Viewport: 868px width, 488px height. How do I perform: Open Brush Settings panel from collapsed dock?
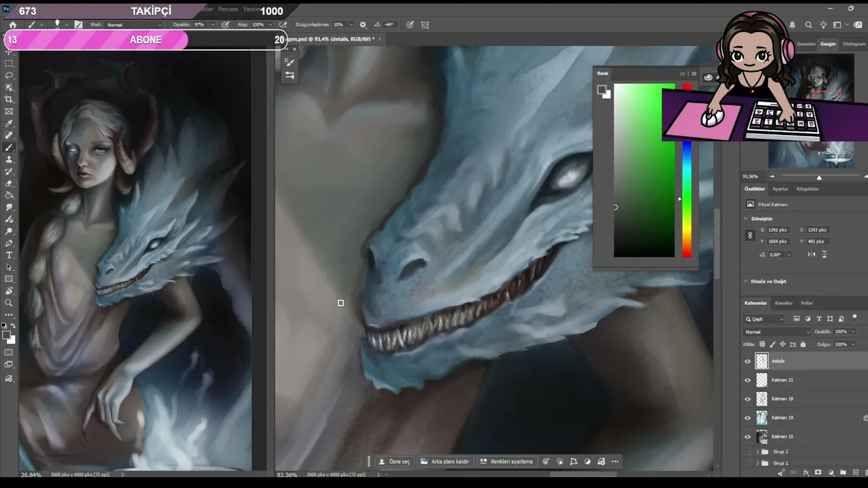(290, 62)
